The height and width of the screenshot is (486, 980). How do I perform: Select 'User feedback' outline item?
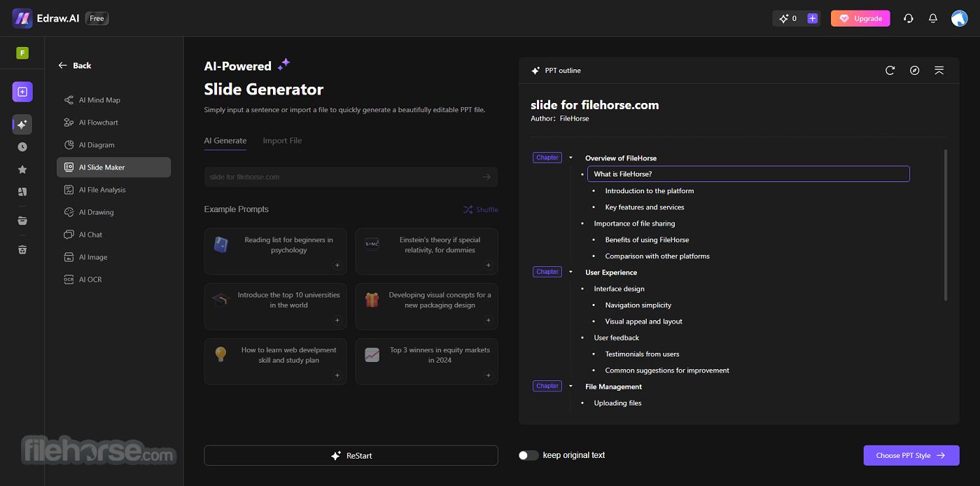point(617,338)
